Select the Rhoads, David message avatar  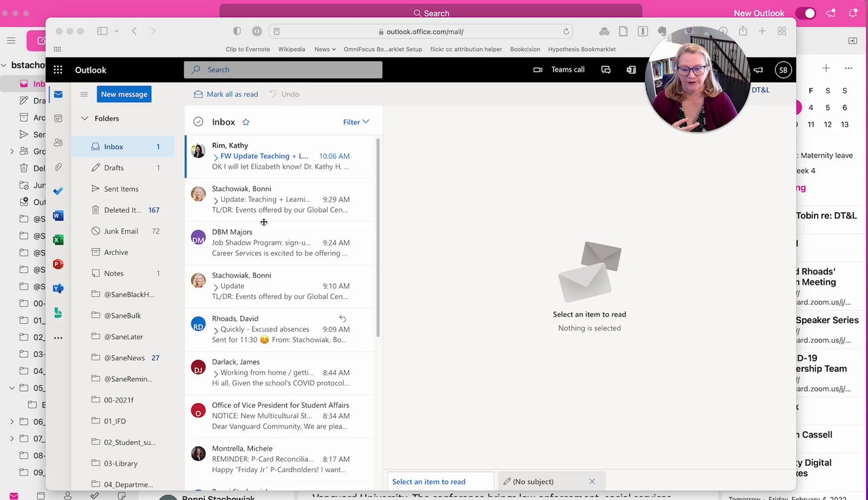(198, 324)
